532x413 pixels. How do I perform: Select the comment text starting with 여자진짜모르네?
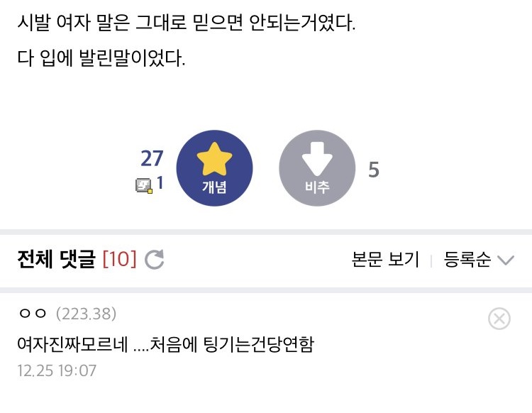[x=165, y=345]
